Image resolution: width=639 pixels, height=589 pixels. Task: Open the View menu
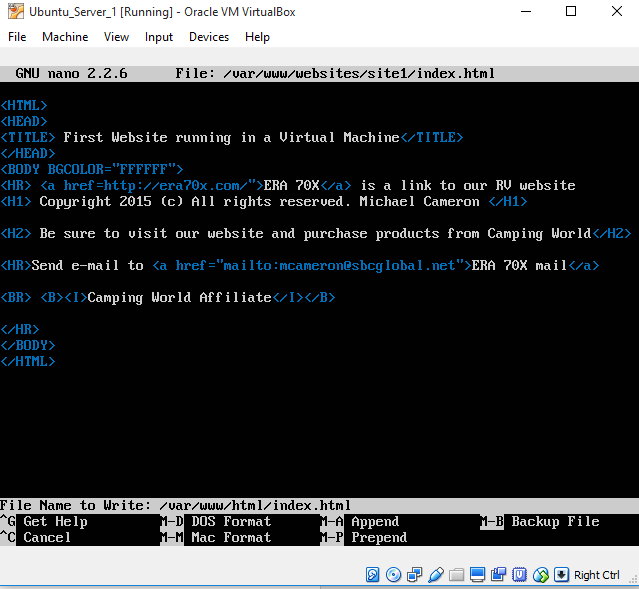(x=117, y=37)
